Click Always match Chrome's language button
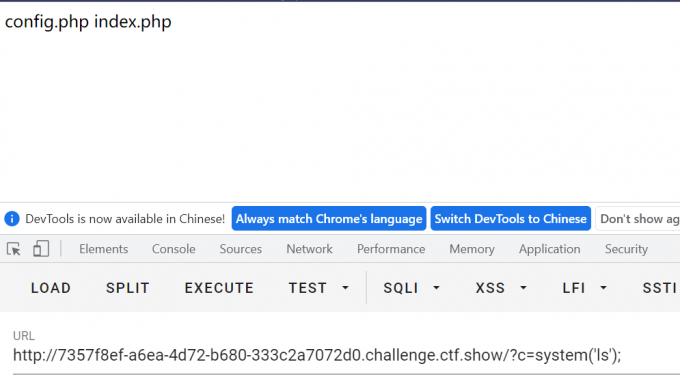This screenshot has height=375, width=680. (x=329, y=218)
